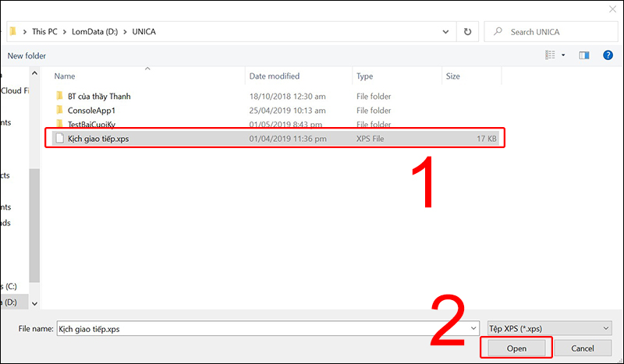Toggle the preview pane icon

[583, 55]
